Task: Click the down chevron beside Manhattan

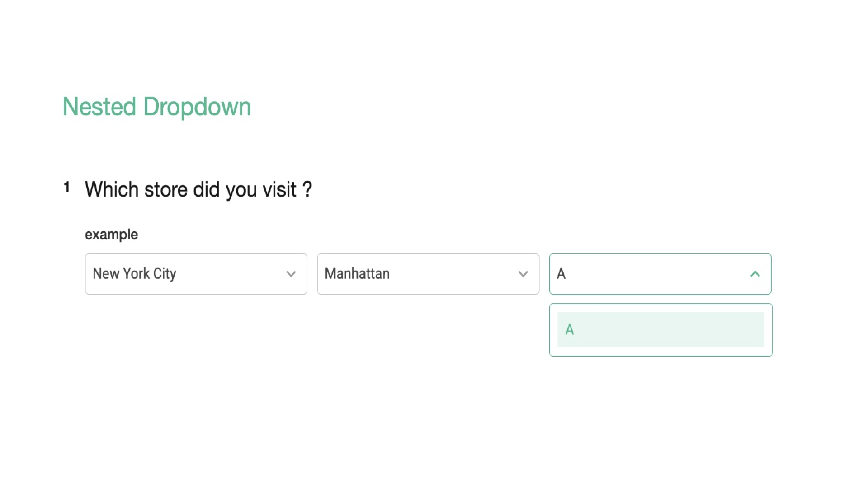Action: (x=523, y=274)
